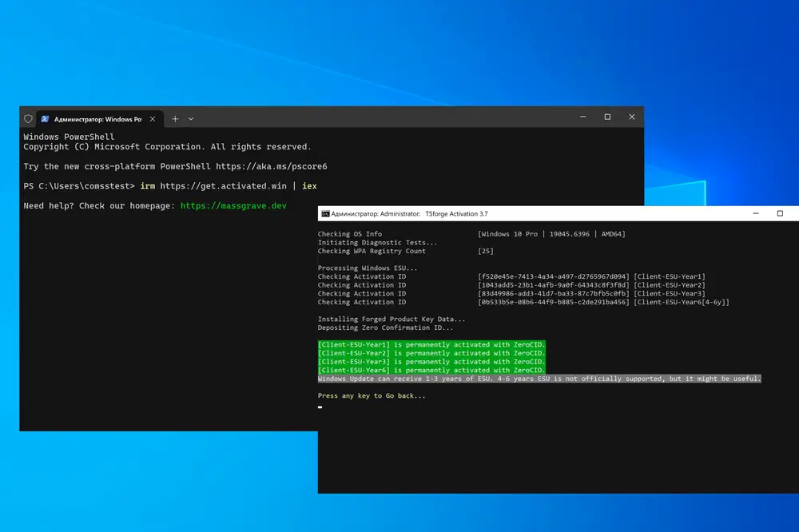This screenshot has width=799, height=532.
Task: Click the shield icon in Windows Terminal title bar
Action: click(29, 119)
